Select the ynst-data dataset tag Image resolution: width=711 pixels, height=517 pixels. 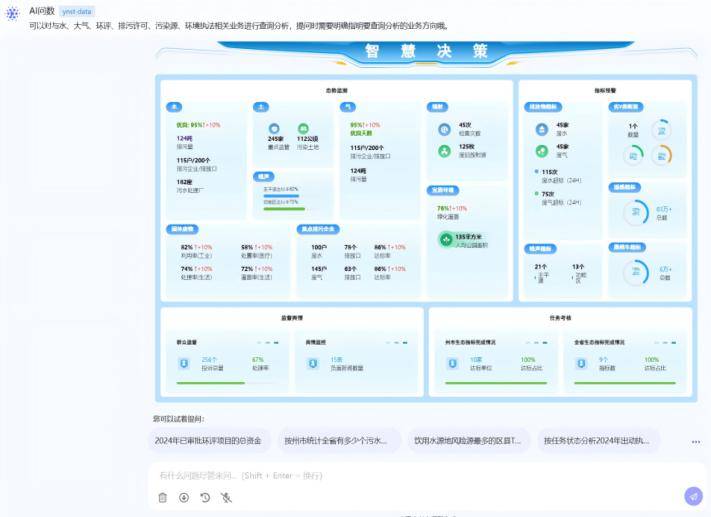pos(77,10)
